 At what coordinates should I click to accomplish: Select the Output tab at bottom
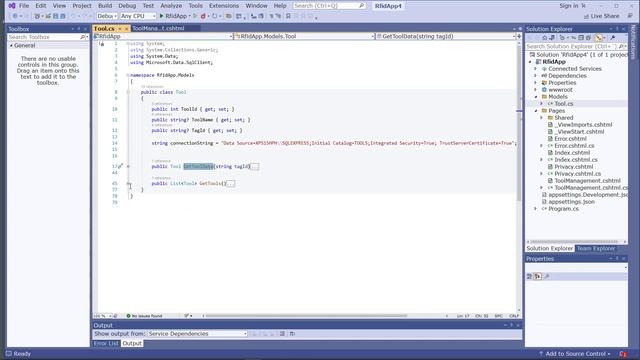[132, 344]
